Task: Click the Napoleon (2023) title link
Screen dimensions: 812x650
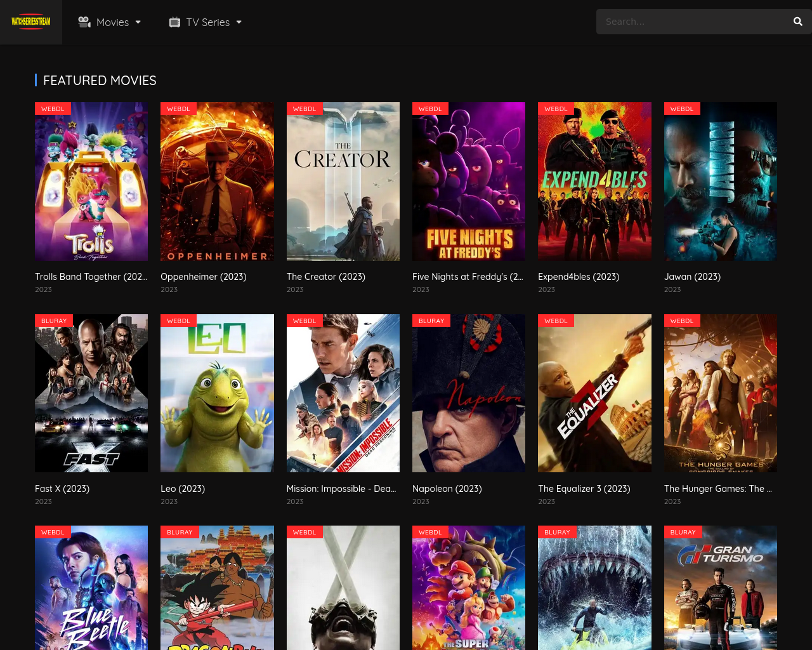Action: pyautogui.click(x=447, y=489)
